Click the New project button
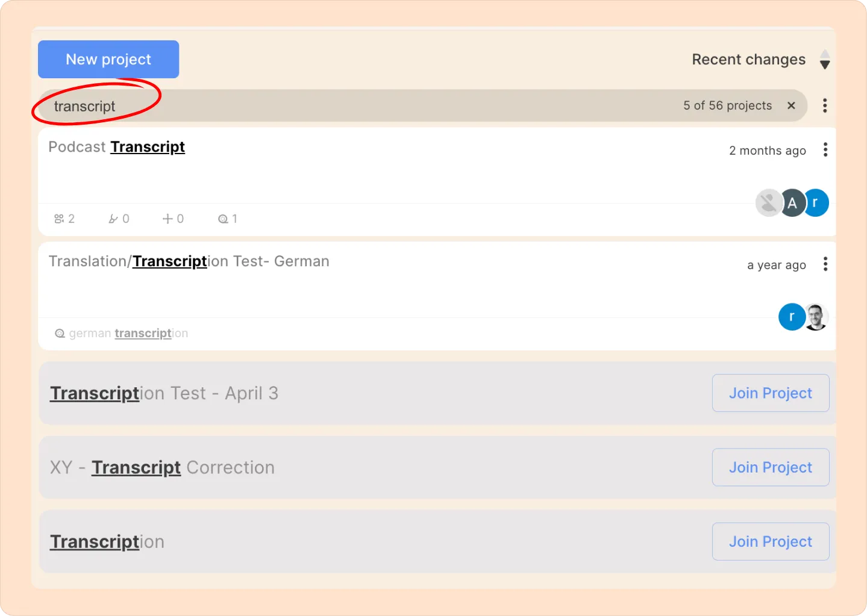 (108, 59)
